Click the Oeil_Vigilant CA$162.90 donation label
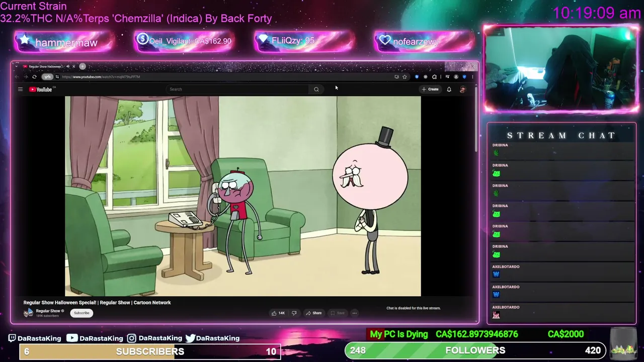The width and height of the screenshot is (644, 362). point(190,41)
